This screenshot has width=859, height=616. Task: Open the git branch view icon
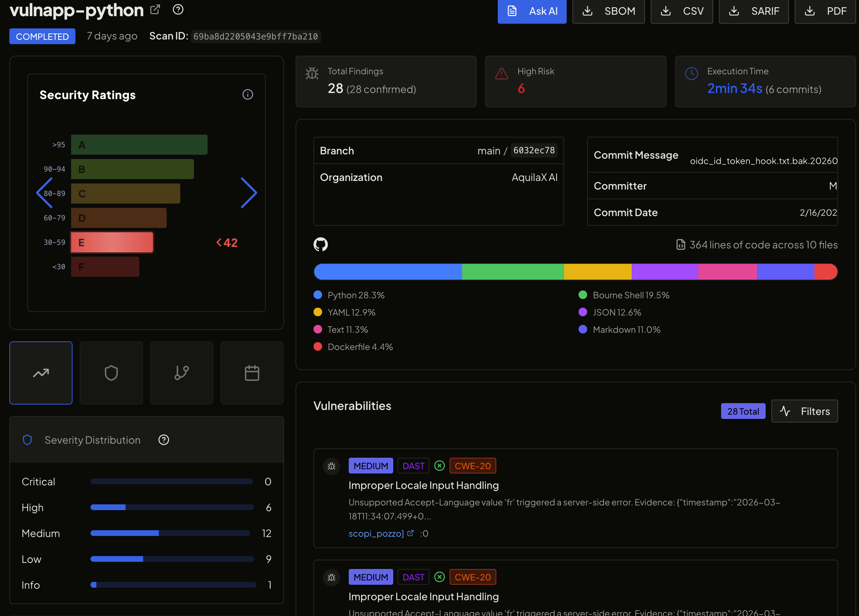pos(181,373)
